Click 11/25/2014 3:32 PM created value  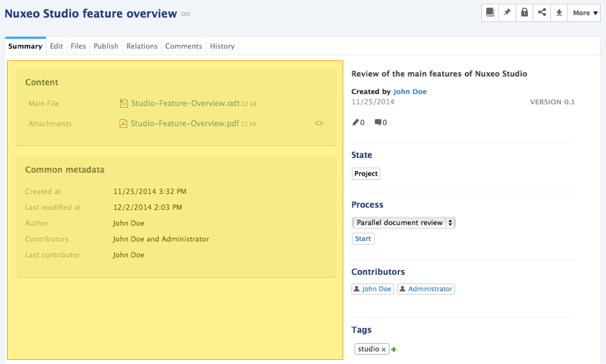tap(150, 191)
